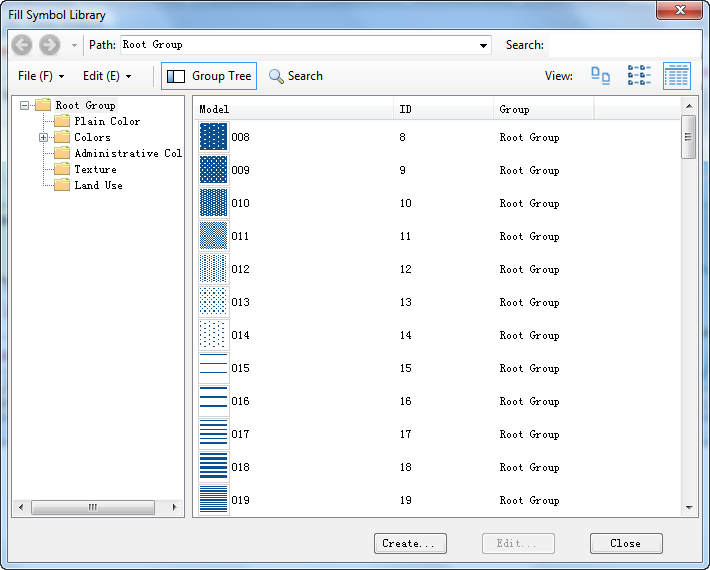
Task: Toggle the Group Tree panel
Action: (x=209, y=76)
